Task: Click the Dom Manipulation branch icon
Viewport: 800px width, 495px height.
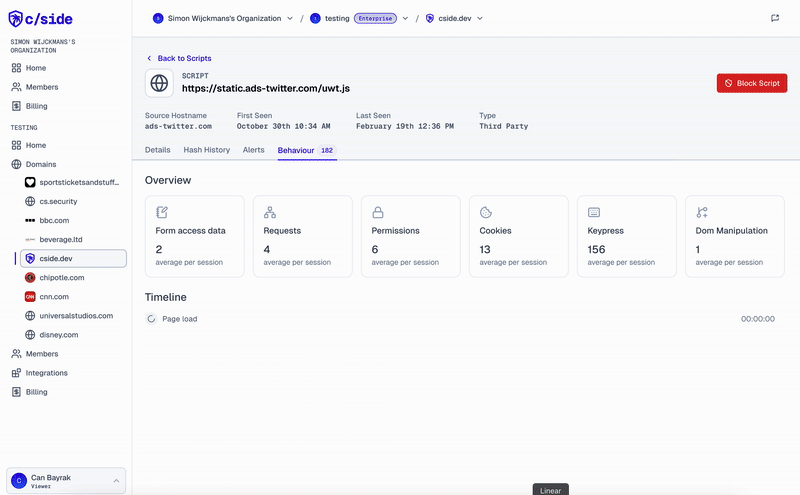Action: pyautogui.click(x=702, y=212)
